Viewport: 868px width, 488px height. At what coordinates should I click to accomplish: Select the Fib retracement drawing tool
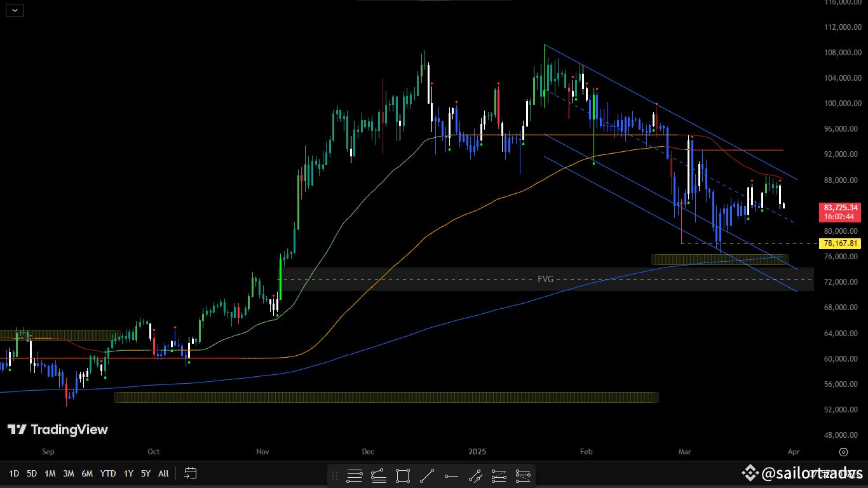coord(355,475)
